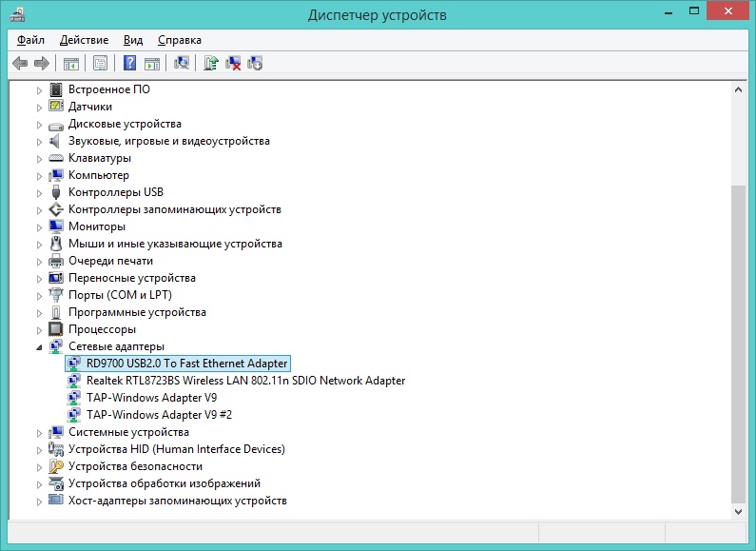
Task: Select the Устройства безопасности label
Action: point(135,466)
